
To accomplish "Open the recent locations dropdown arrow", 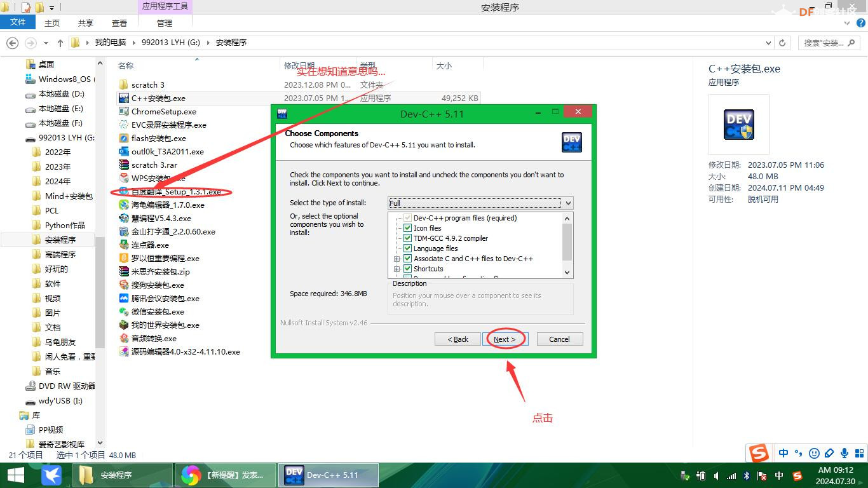I will pos(46,43).
